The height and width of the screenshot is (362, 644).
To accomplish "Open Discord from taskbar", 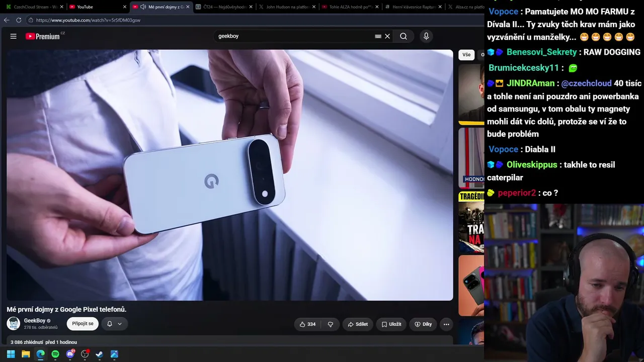I will (x=70, y=354).
